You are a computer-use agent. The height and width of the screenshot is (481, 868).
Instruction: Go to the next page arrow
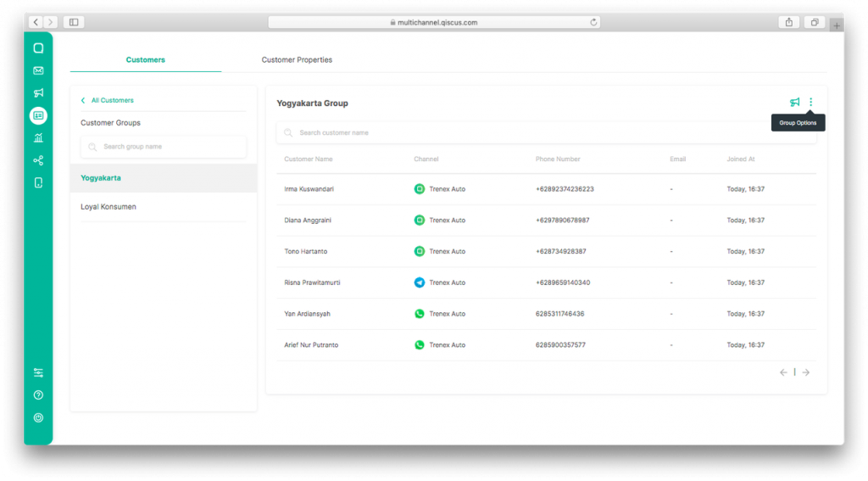806,372
